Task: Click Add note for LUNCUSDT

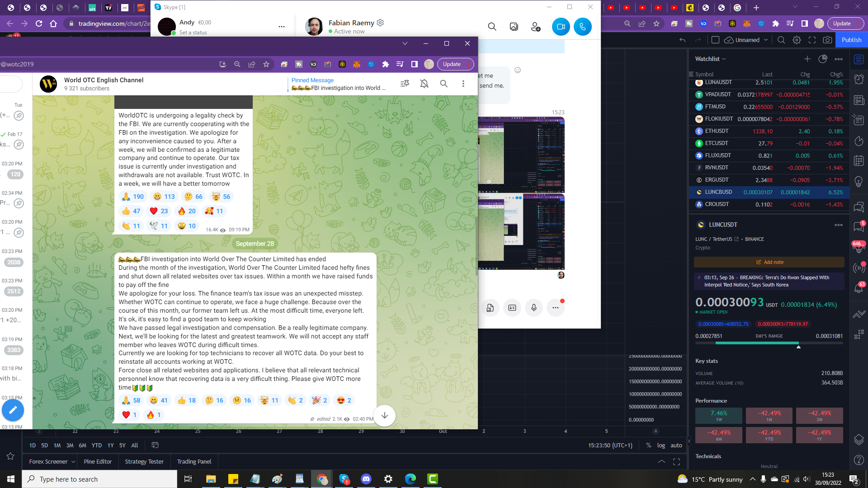Action: (769, 262)
